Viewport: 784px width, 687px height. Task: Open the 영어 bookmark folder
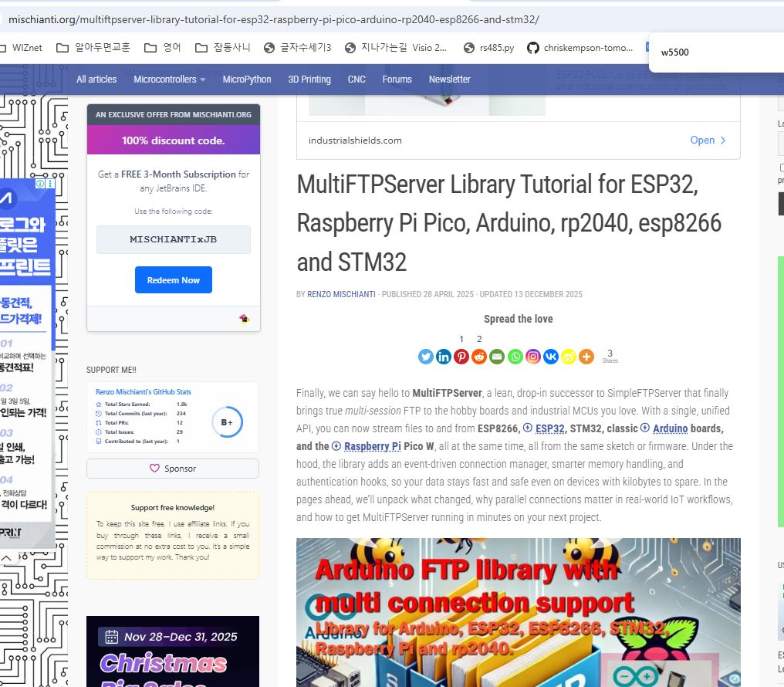click(163, 48)
